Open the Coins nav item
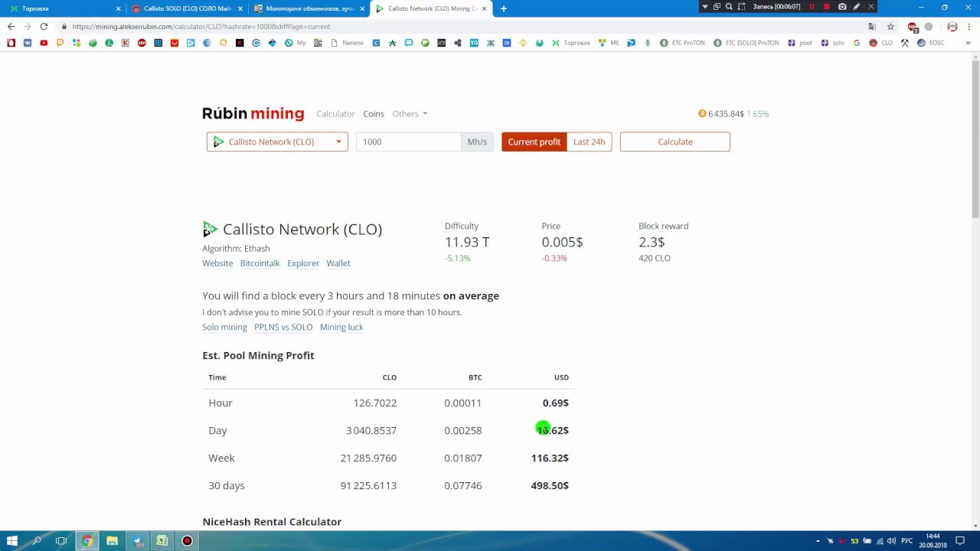The image size is (980, 551). [374, 113]
